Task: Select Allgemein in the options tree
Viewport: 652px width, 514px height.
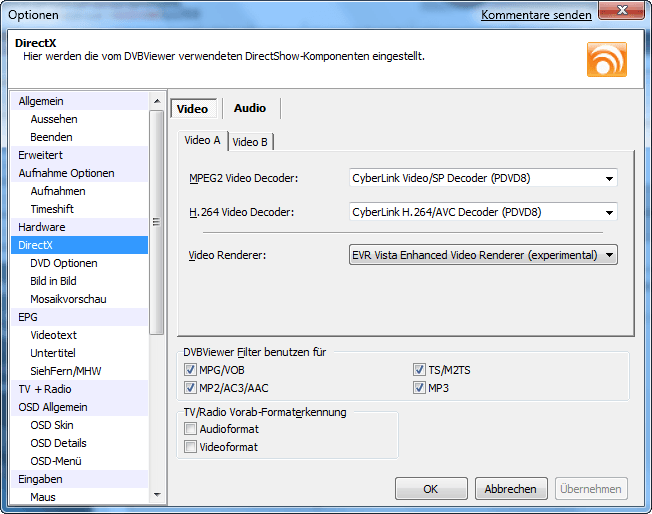Action: pos(79,101)
